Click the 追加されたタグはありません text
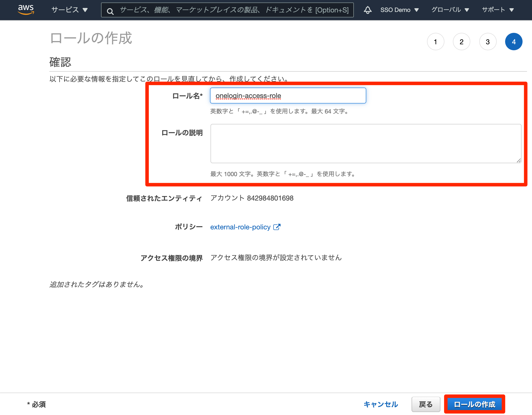The width and height of the screenshot is (532, 415). click(97, 284)
